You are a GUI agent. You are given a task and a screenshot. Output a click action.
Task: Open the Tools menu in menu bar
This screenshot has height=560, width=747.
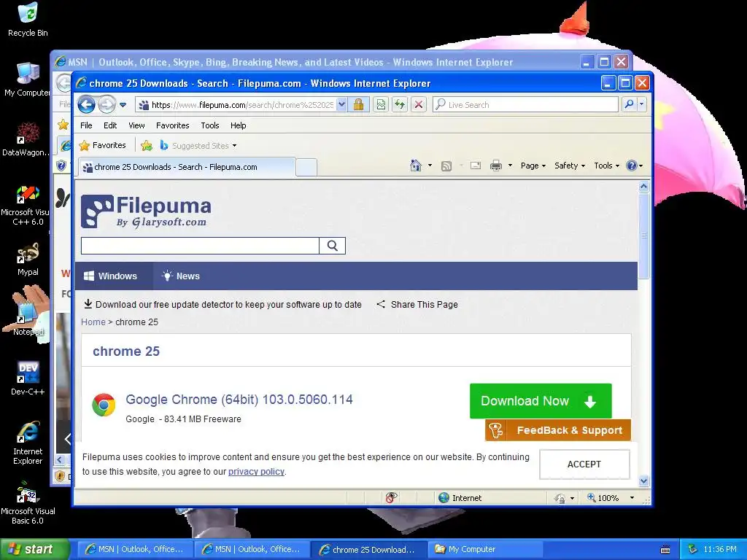click(210, 125)
